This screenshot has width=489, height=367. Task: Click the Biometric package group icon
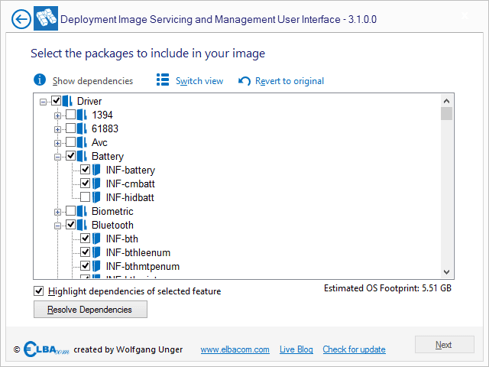coord(82,211)
